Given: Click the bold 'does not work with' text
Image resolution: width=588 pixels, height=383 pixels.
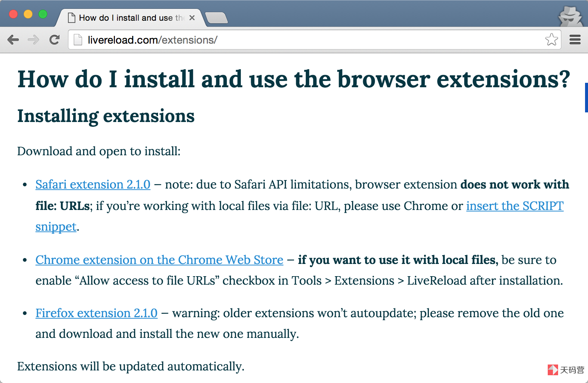Looking at the screenshot, I should coord(515,184).
